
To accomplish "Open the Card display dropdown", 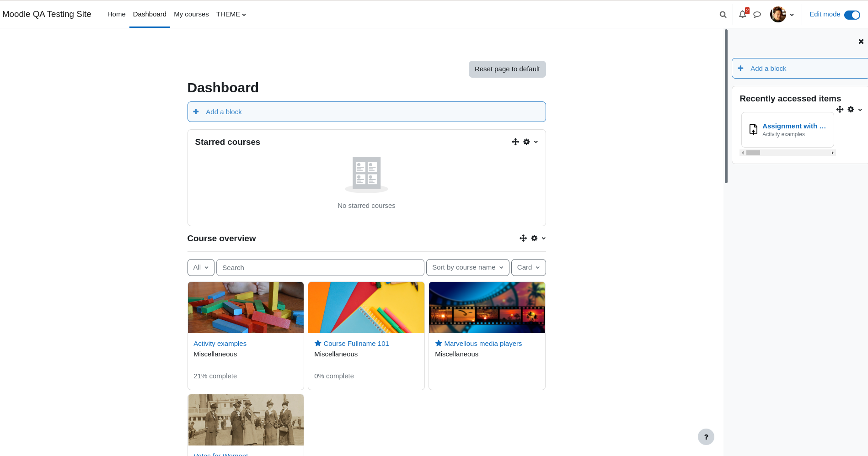I will 528,267.
